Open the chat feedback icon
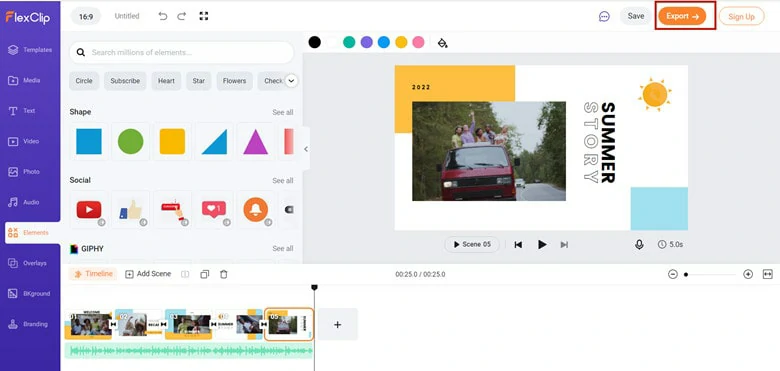780x371 pixels. 604,16
